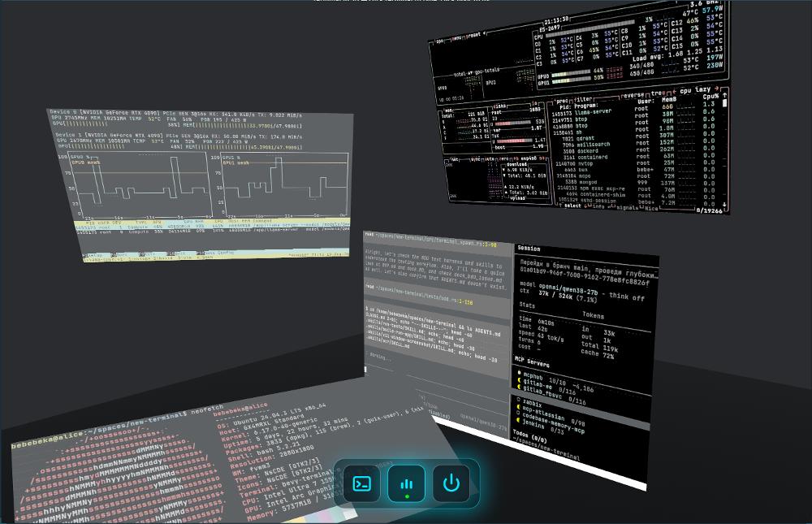The image size is (812, 524).
Task: Click the cpu lazy sort selector in btop
Action: 696,90
